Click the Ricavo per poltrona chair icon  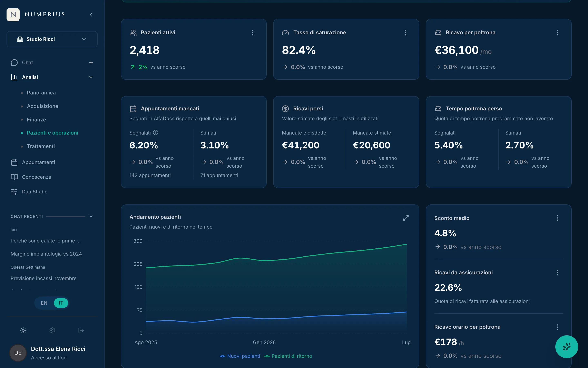coord(438,33)
